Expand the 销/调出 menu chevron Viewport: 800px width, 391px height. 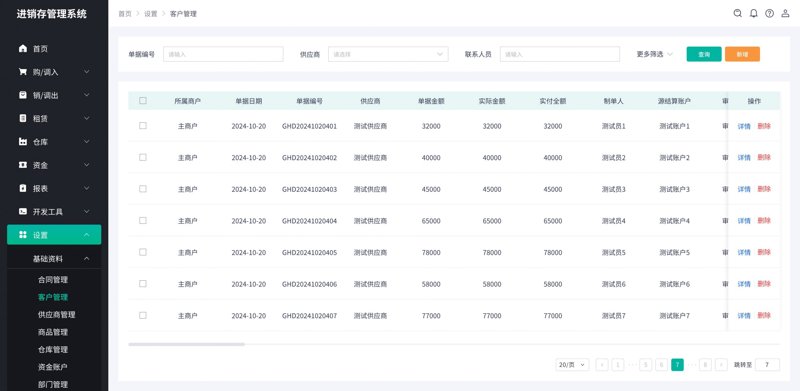pos(87,95)
